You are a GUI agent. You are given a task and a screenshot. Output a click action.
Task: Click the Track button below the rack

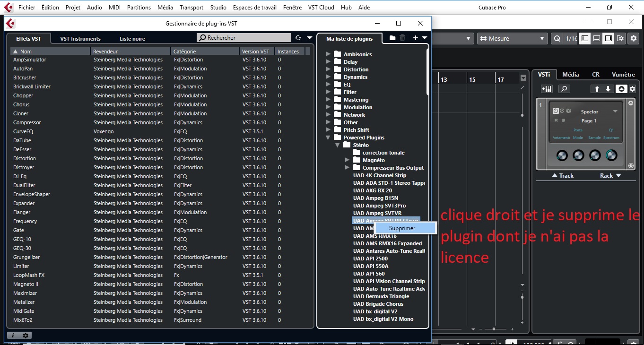[563, 175]
